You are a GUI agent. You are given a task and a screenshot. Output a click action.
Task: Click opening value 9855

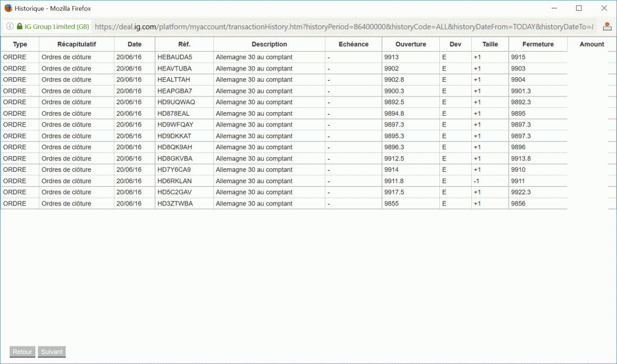392,204
